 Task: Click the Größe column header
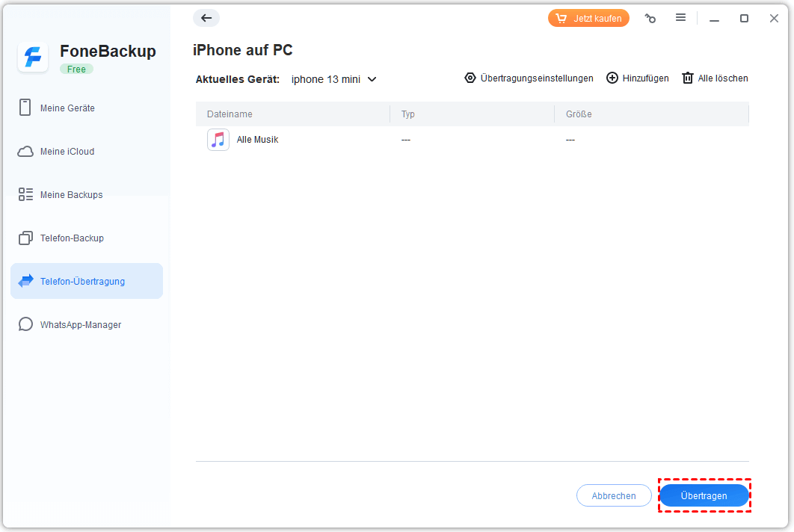pos(579,114)
